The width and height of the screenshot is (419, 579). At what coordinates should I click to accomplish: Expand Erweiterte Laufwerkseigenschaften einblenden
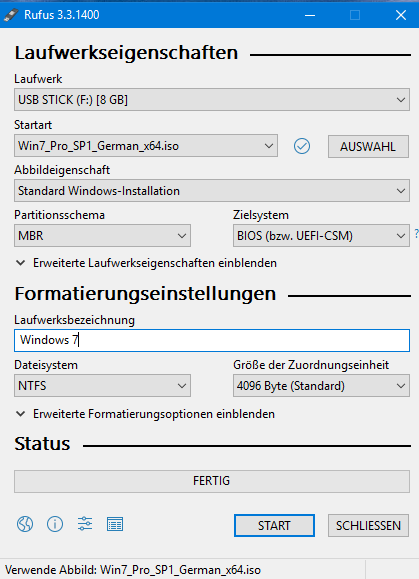tap(147, 263)
